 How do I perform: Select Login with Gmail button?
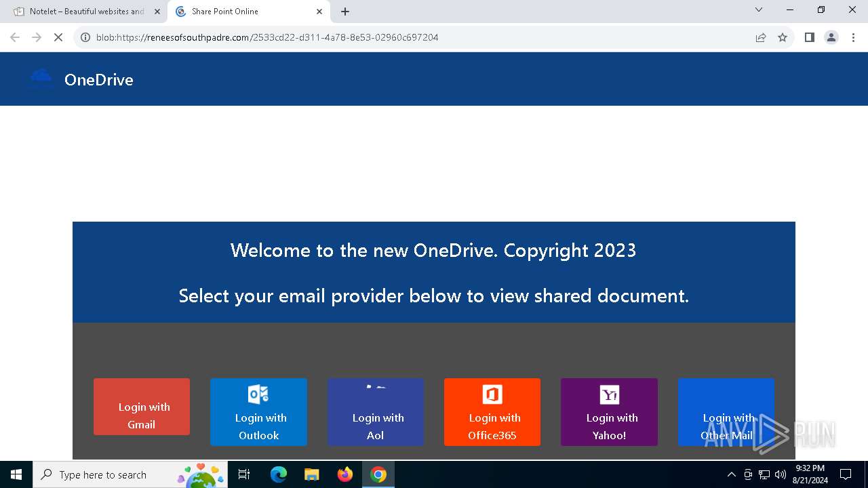tap(142, 407)
